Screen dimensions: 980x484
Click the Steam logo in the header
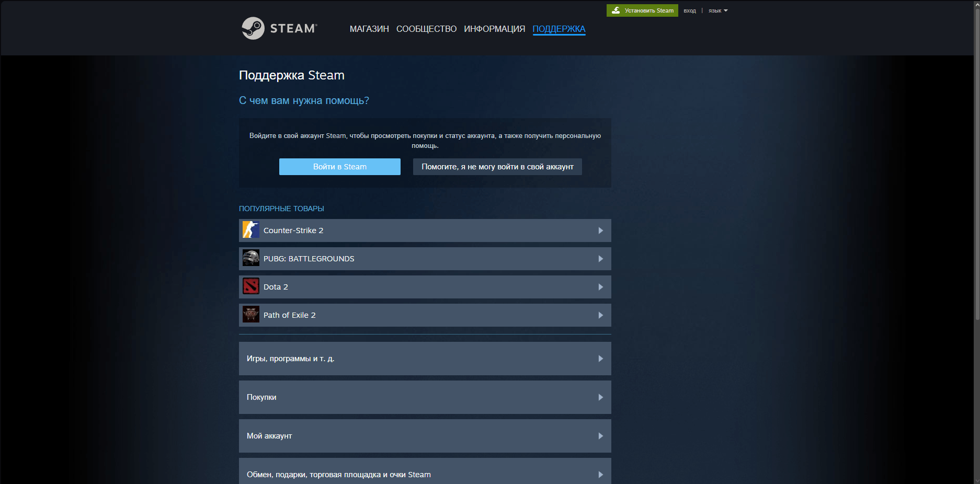click(x=279, y=28)
